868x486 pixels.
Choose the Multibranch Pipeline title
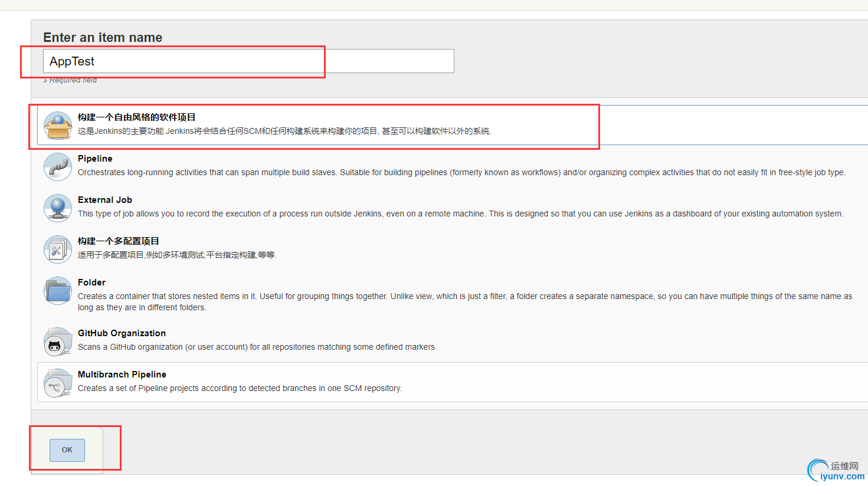[x=122, y=375]
